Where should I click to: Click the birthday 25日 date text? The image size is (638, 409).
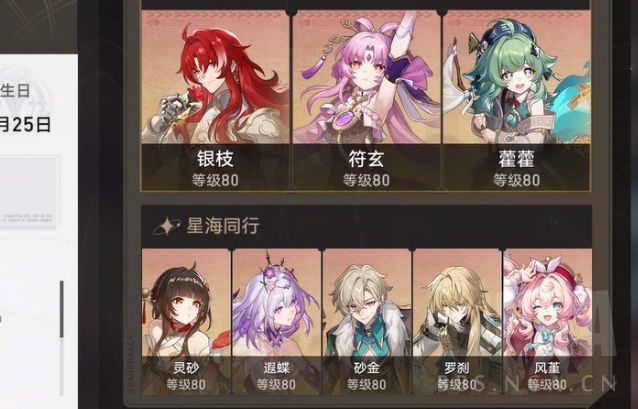pyautogui.click(x=25, y=124)
